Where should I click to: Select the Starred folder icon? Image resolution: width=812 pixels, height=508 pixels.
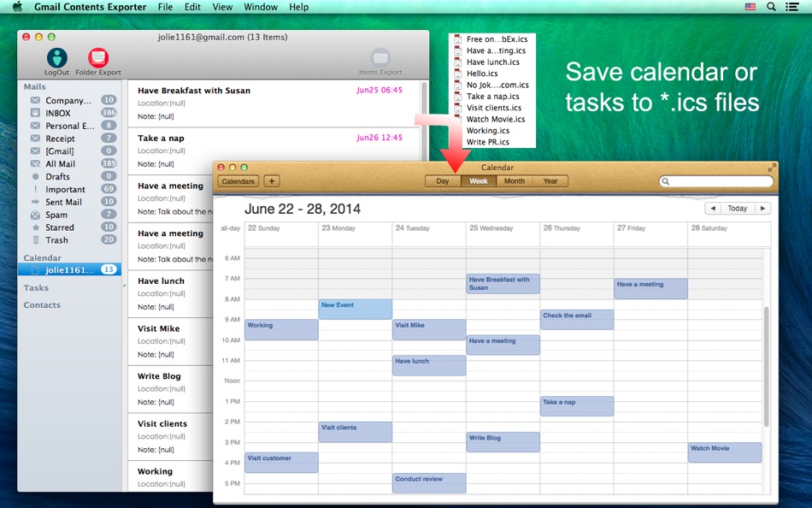click(x=35, y=227)
